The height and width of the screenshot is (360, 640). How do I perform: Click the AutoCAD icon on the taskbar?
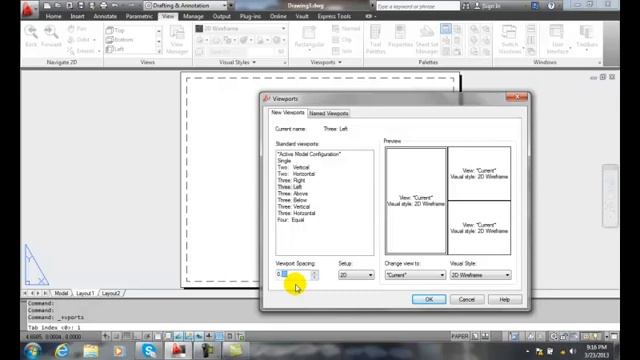[178, 351]
